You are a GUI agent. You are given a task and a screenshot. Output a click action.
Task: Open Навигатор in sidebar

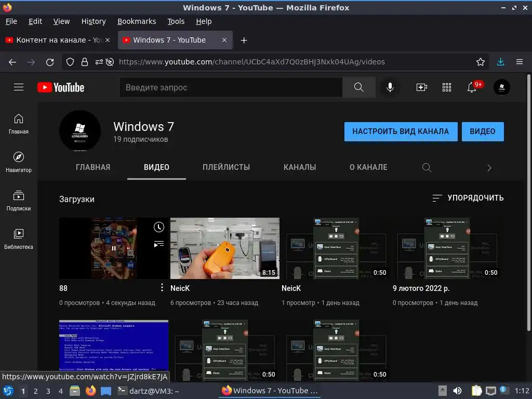[x=19, y=162]
